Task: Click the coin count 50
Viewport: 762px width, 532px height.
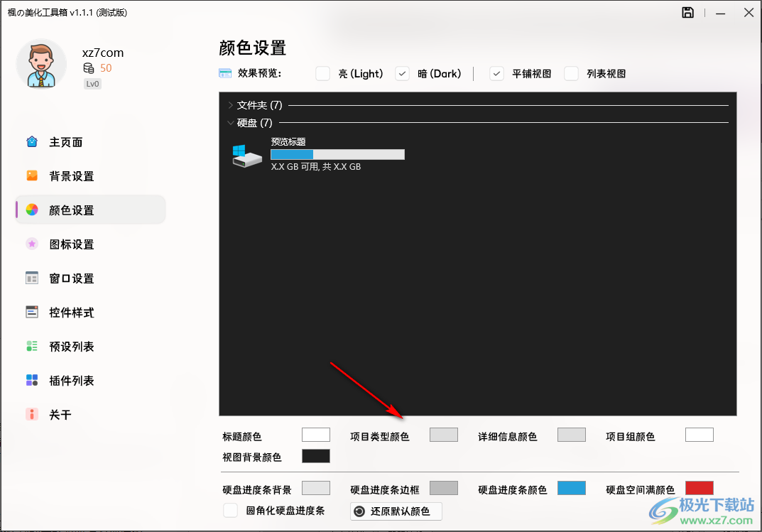Action: (106, 68)
